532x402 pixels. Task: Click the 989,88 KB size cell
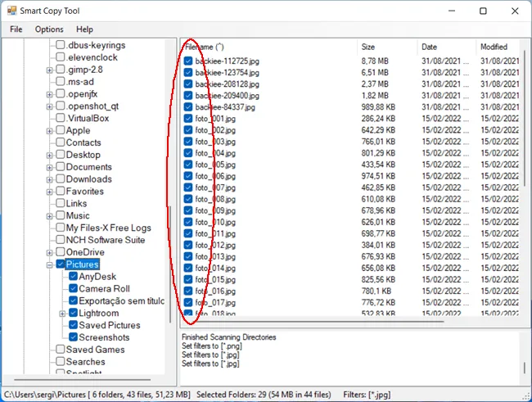point(378,107)
